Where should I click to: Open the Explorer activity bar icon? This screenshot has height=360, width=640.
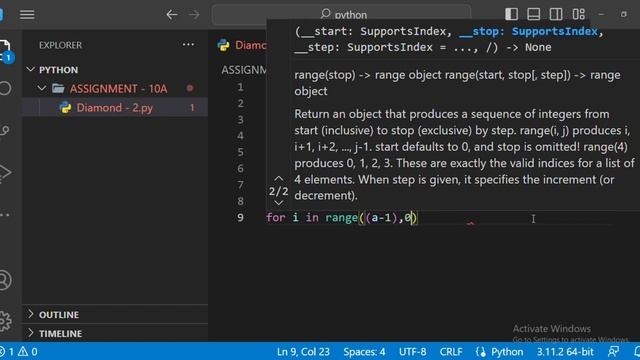click(x=5, y=51)
